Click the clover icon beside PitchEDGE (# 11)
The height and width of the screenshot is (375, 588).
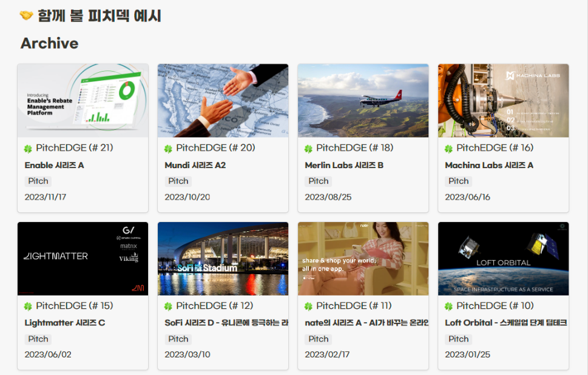pyautogui.click(x=308, y=306)
